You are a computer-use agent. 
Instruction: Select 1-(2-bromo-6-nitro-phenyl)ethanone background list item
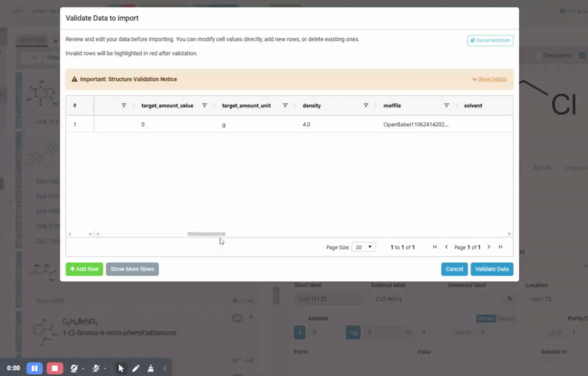click(119, 333)
